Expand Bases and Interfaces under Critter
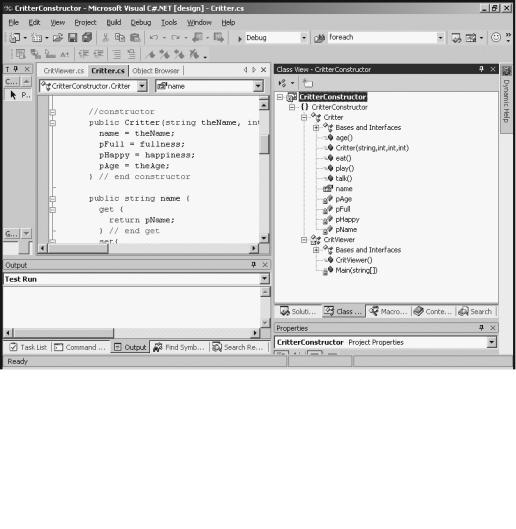Viewport: 516px width, 529px height. coord(316,128)
